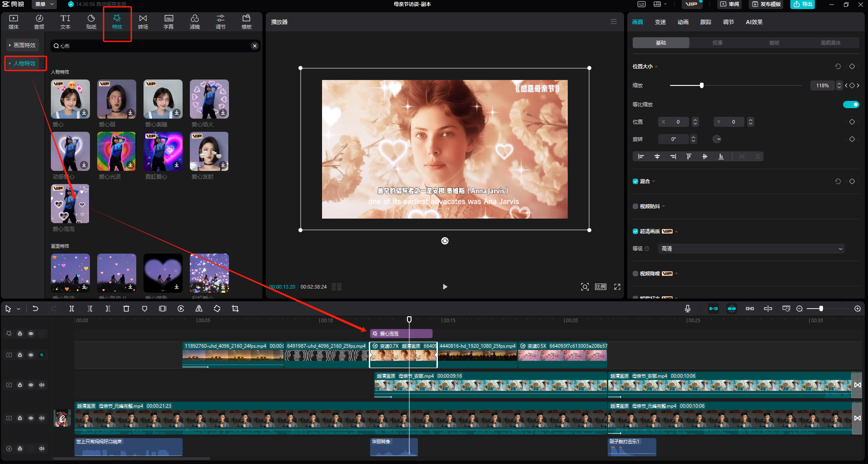Open the 音频 audio panel
Image resolution: width=868 pixels, height=464 pixels.
40,21
